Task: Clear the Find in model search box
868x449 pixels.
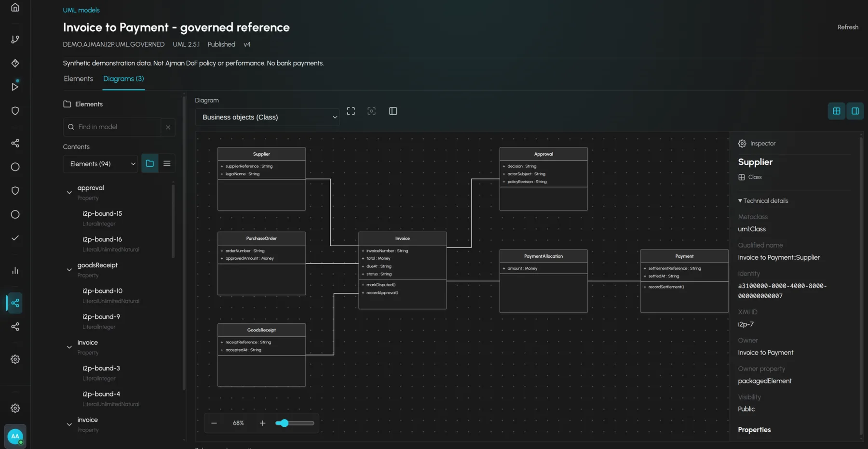Action: click(x=168, y=127)
